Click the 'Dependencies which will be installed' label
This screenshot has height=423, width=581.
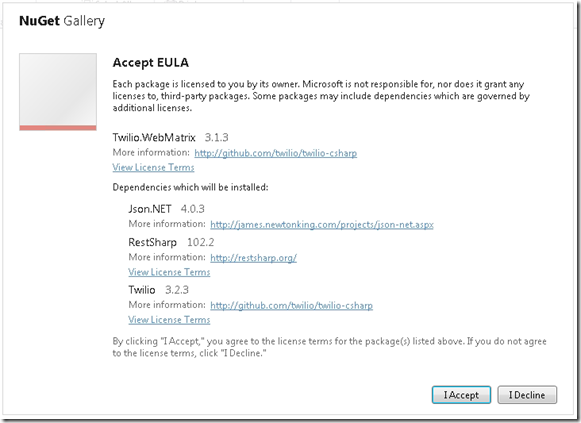click(x=190, y=187)
